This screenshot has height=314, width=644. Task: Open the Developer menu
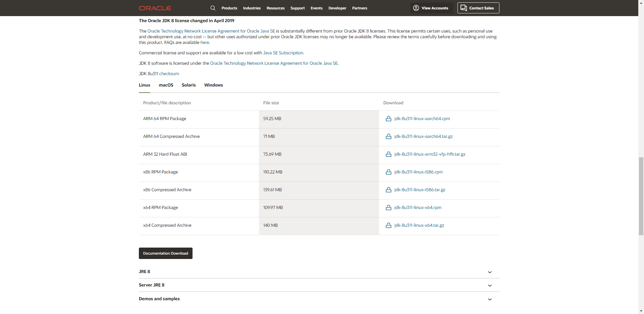[x=337, y=8]
